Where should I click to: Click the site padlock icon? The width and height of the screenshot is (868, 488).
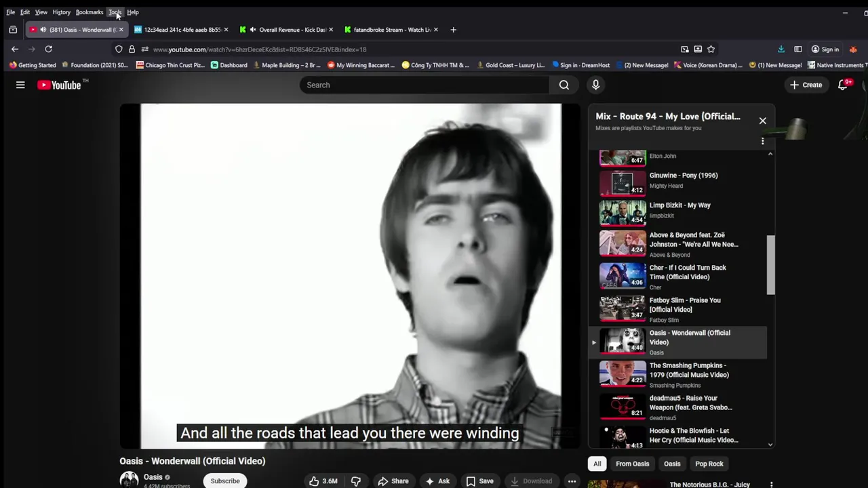[x=132, y=49]
